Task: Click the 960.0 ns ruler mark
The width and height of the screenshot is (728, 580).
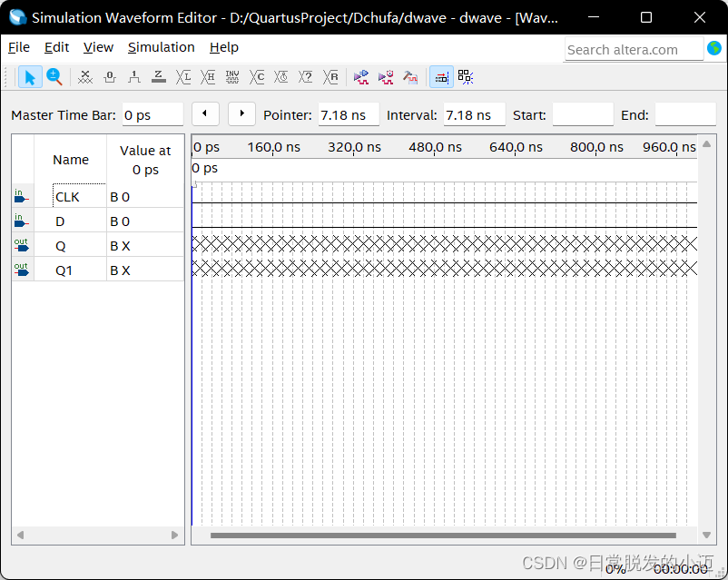Action: pos(669,147)
